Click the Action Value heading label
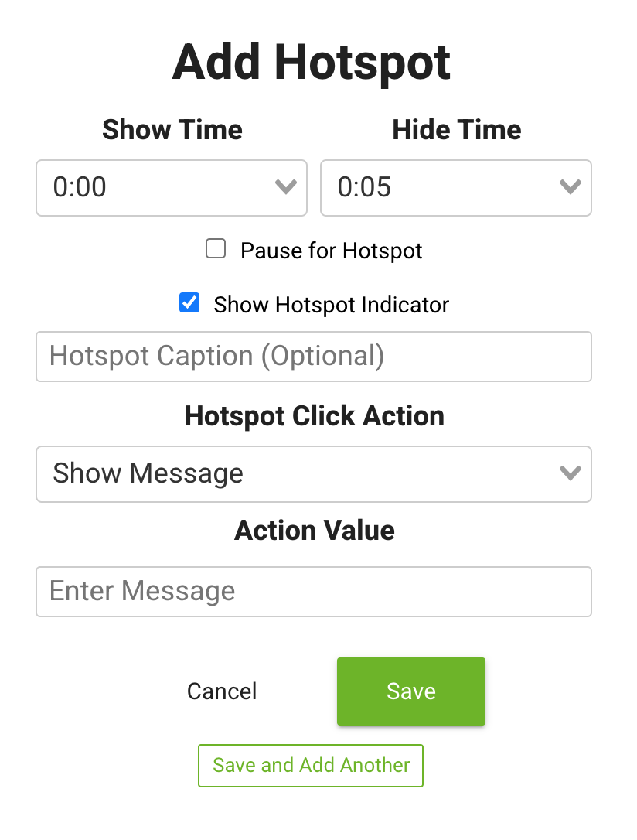 tap(315, 531)
